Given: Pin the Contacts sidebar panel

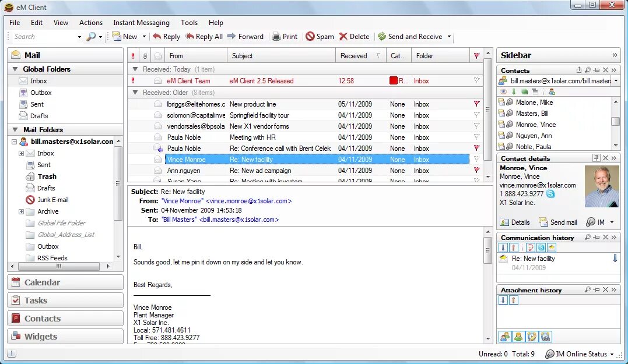Looking at the screenshot, I should coord(597,70).
